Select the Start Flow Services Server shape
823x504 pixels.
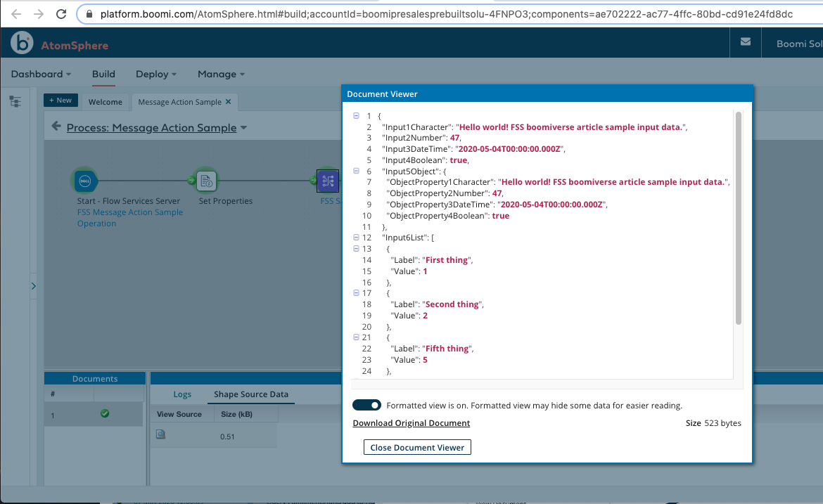[85, 181]
